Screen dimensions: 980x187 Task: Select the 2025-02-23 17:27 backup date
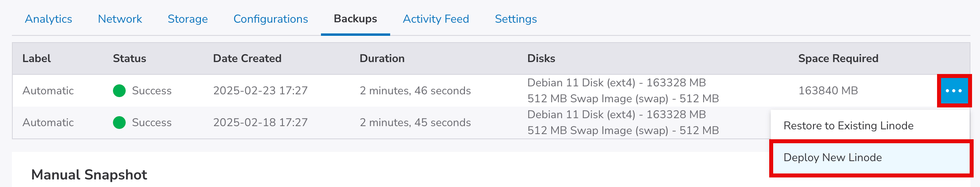click(260, 91)
